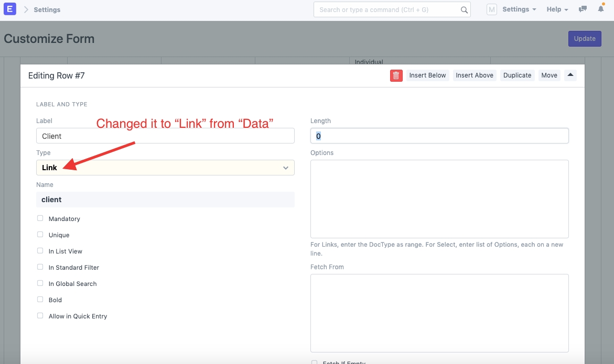Click the Insert Below button

tap(427, 75)
